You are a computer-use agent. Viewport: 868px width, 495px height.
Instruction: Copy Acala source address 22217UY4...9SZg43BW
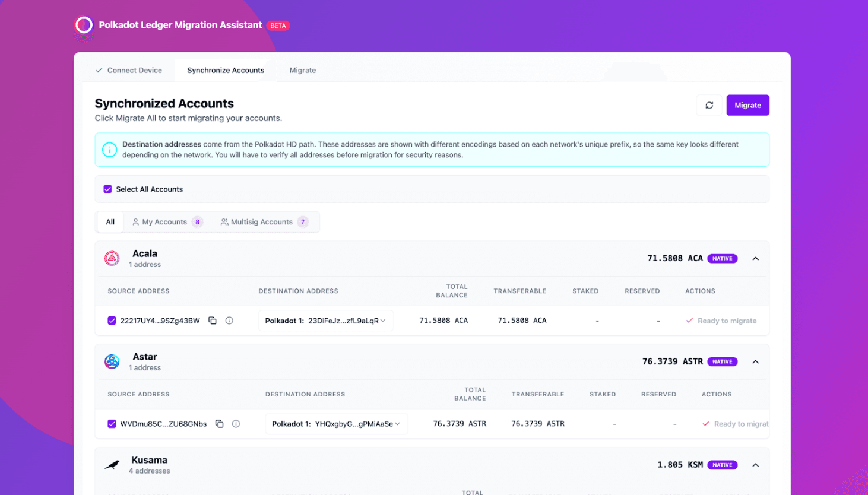(213, 321)
